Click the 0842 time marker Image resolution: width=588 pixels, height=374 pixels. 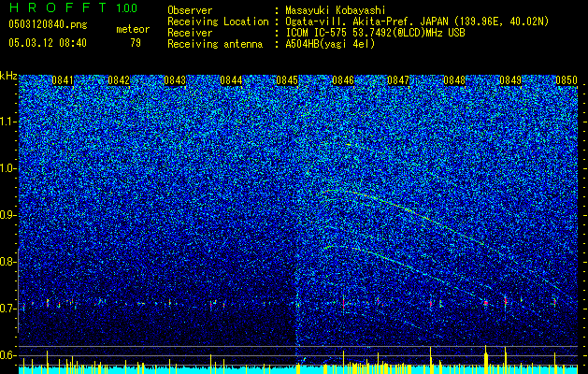(x=119, y=80)
